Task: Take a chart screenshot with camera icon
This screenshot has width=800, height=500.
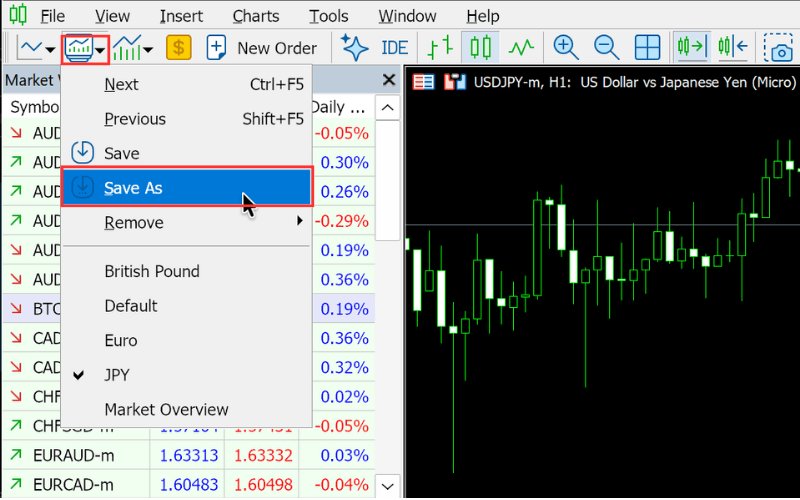Action: [x=779, y=48]
